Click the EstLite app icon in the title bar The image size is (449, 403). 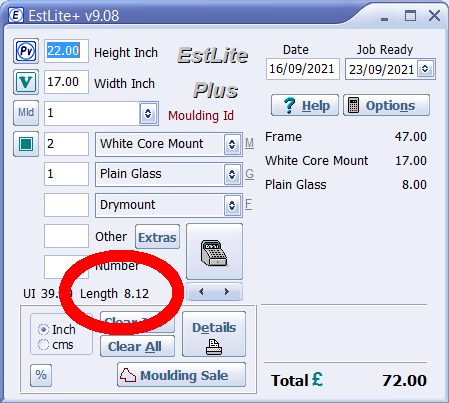(16, 15)
